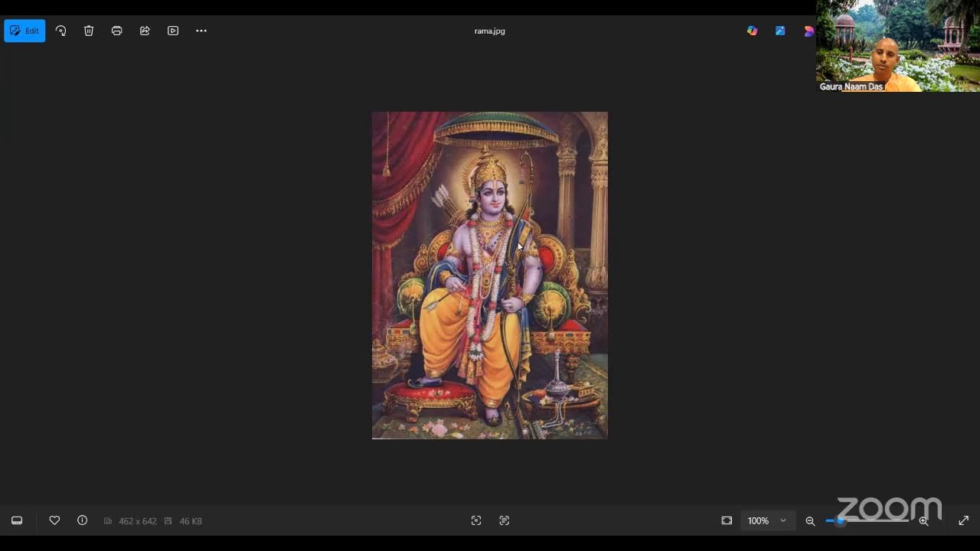Click the 462 x 642 dimensions text
This screenshot has width=980, height=551.
(138, 521)
